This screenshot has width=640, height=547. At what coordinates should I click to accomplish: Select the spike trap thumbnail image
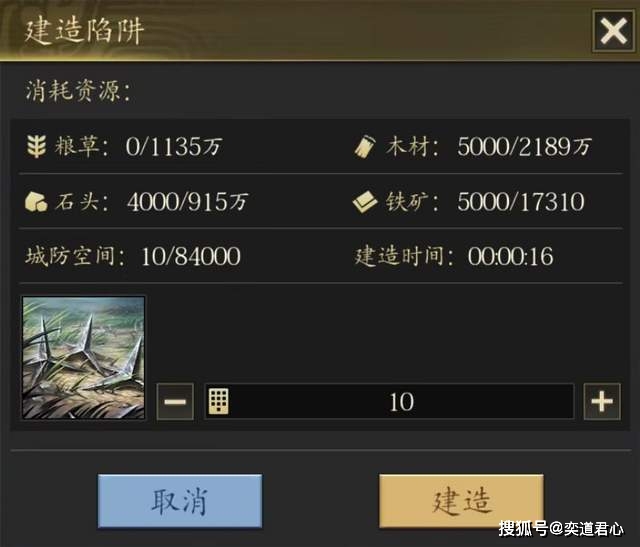[84, 358]
